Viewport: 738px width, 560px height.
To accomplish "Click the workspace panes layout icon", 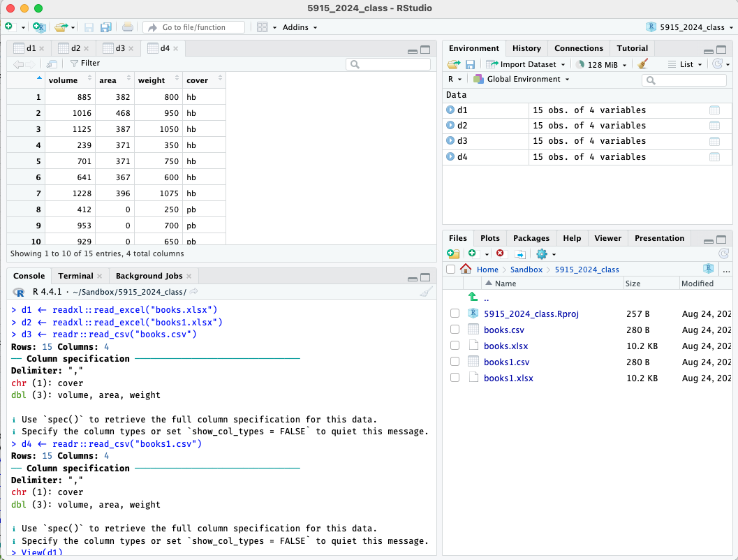I will tap(263, 27).
